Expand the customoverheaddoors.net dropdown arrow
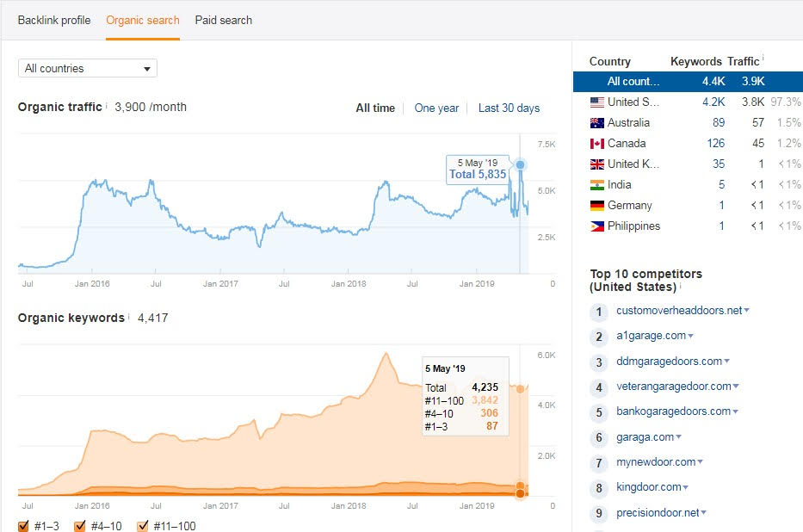Viewport: 803px width, 532px height. 747,310
